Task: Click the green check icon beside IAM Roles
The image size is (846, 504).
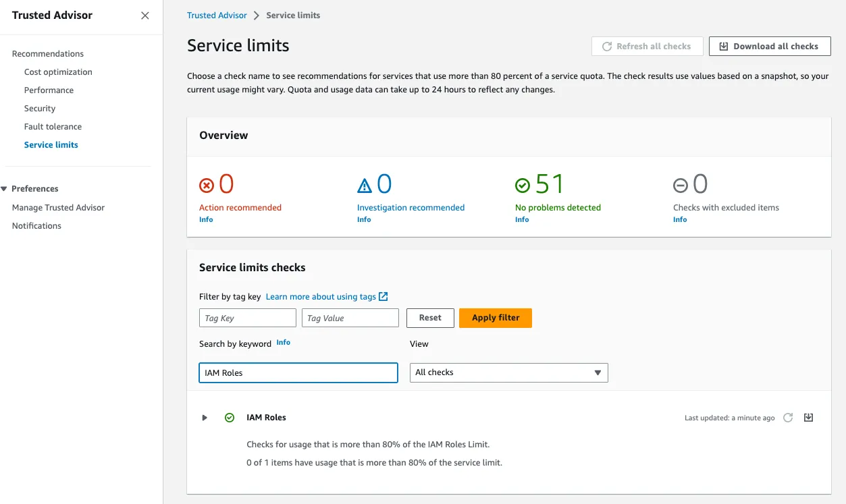Action: click(x=230, y=418)
